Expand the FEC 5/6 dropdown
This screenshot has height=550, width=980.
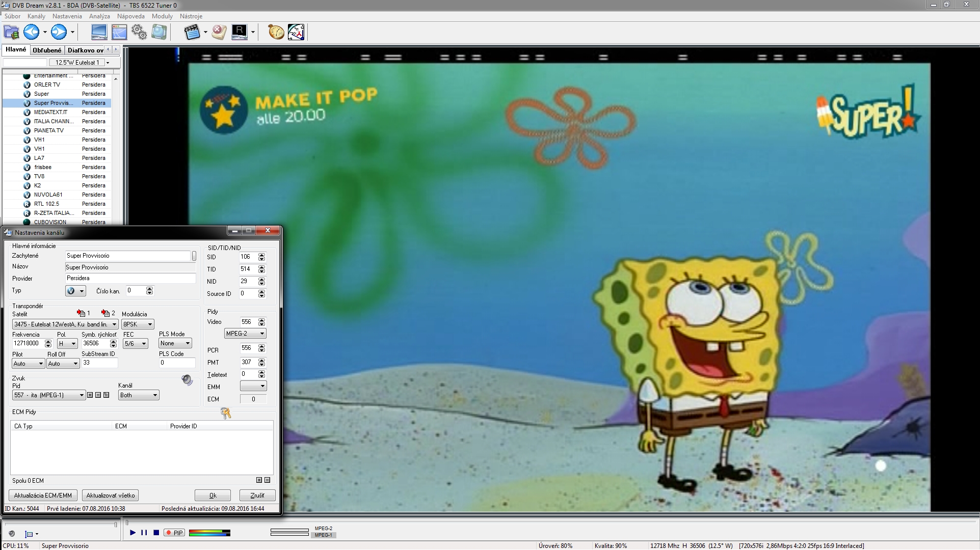(x=136, y=344)
